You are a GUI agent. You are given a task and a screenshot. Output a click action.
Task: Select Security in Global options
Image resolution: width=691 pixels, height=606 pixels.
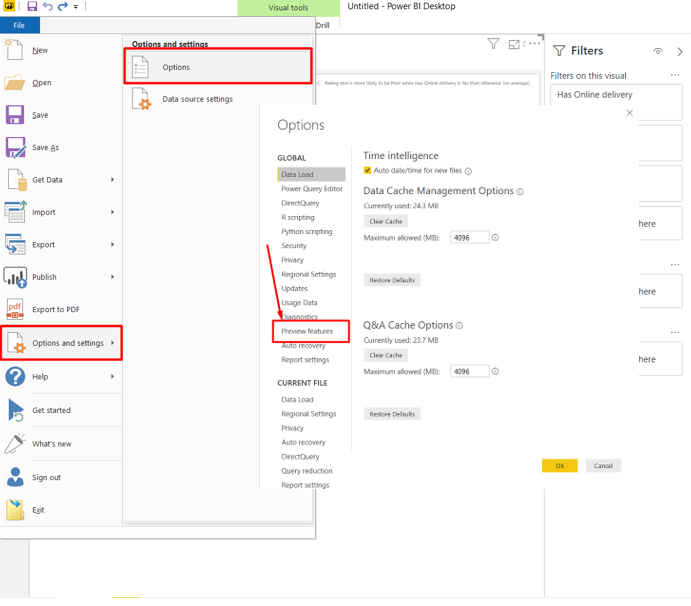(294, 245)
